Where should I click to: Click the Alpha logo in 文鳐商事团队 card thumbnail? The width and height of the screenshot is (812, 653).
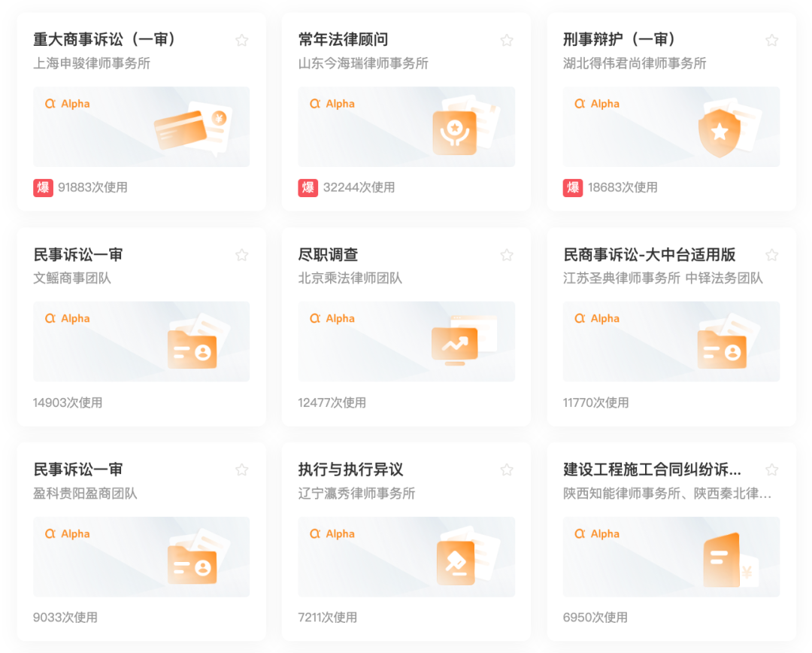pyautogui.click(x=68, y=318)
